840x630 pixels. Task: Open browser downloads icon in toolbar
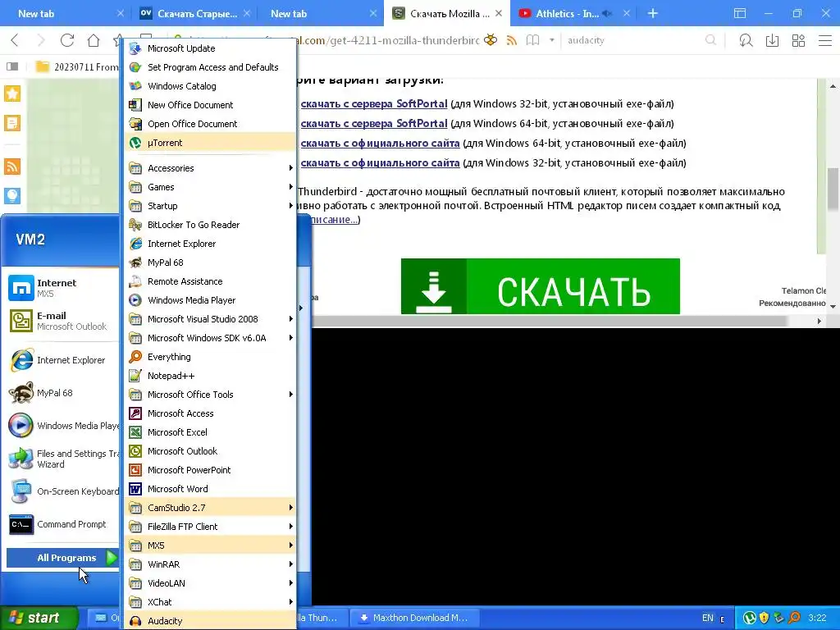click(772, 40)
